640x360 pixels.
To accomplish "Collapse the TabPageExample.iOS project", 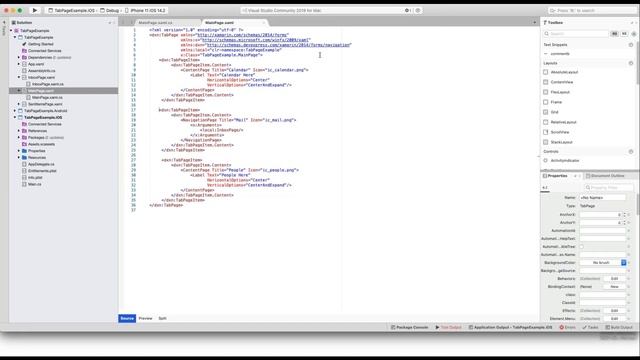I will pos(15,117).
